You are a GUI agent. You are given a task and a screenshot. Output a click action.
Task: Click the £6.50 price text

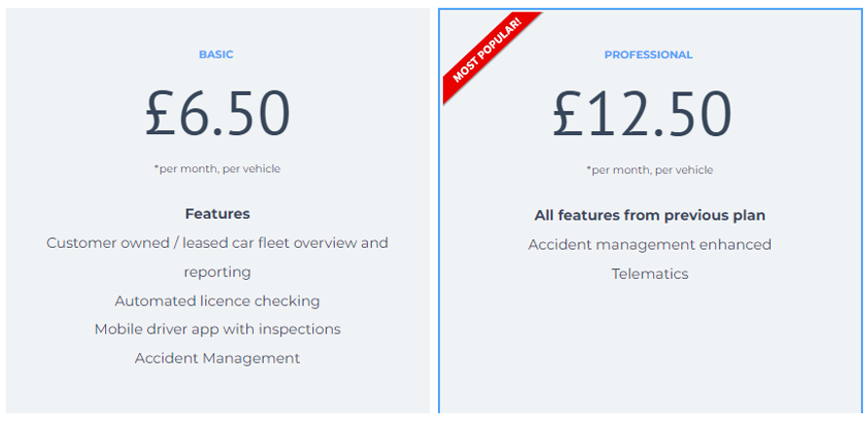(x=218, y=114)
